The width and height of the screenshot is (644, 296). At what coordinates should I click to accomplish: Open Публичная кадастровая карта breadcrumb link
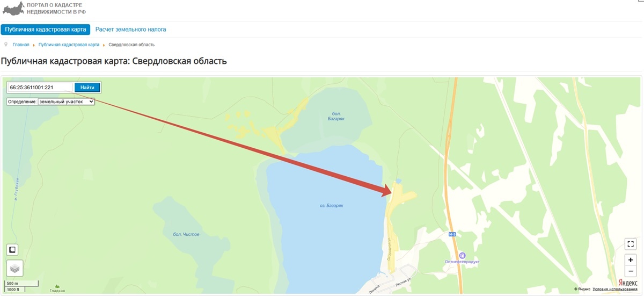[x=69, y=45]
